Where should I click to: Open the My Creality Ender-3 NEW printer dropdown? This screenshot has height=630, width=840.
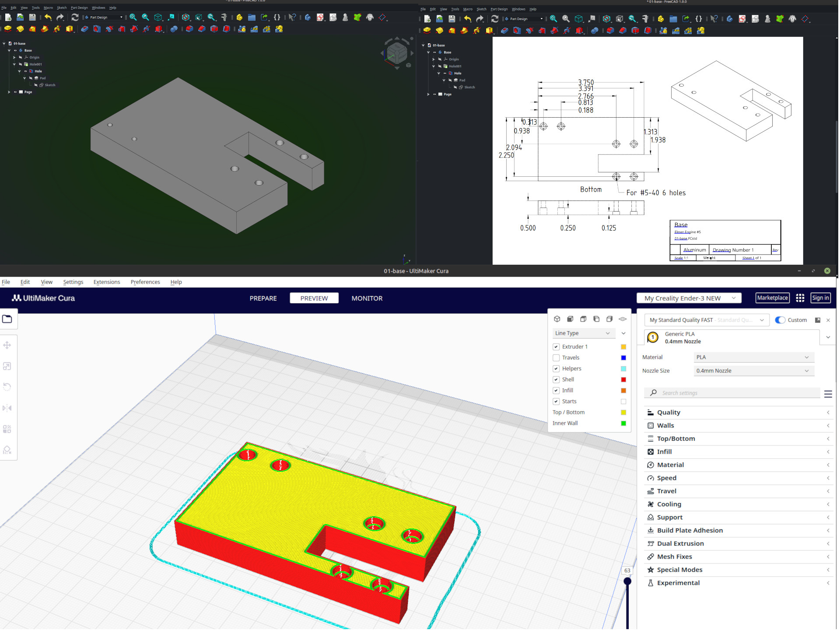click(x=689, y=298)
